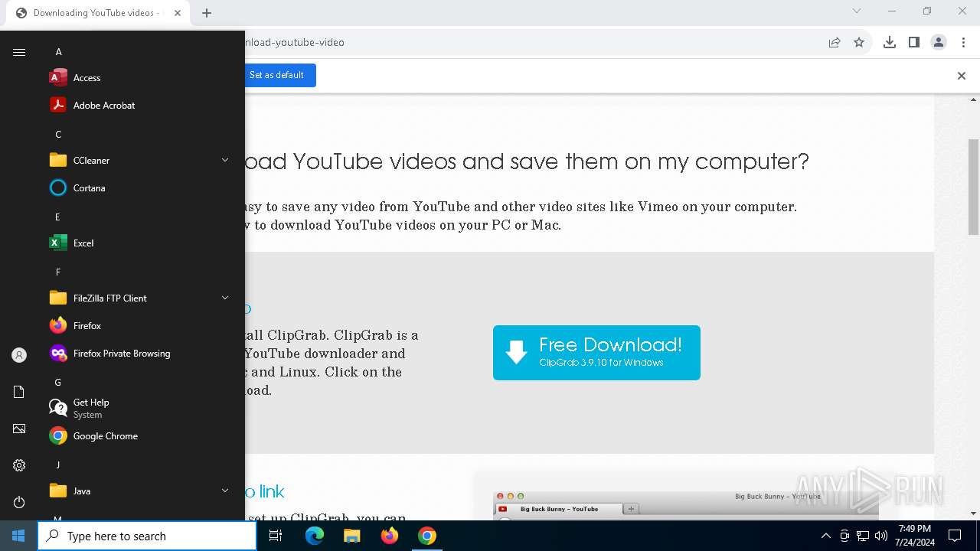Viewport: 980px width, 551px height.
Task: Expand the Start menu hamburger button
Action: (x=19, y=52)
